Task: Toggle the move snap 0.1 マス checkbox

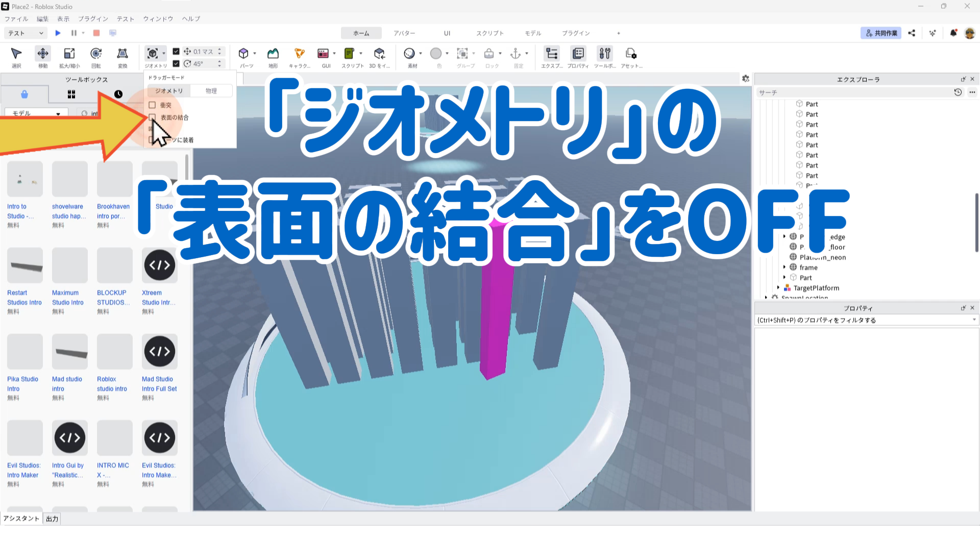Action: pos(176,52)
